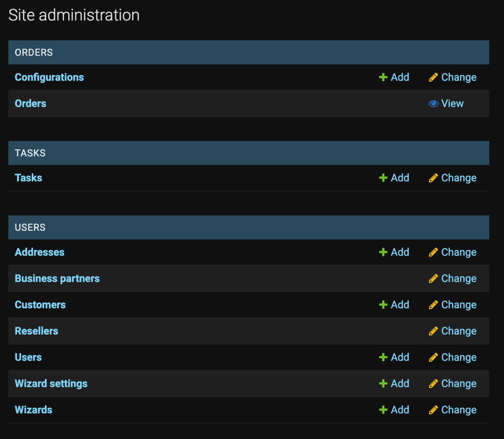This screenshot has height=439, width=504.
Task: Click Add text for Configurations
Action: [x=400, y=77]
